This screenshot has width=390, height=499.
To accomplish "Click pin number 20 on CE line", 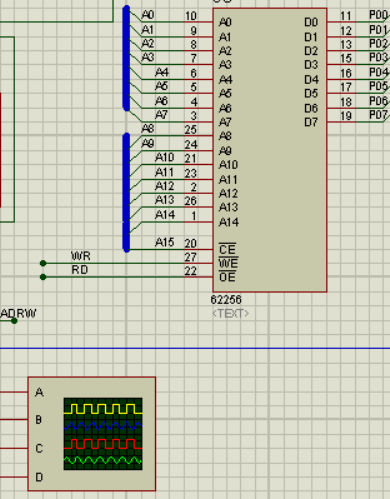I will 191,244.
